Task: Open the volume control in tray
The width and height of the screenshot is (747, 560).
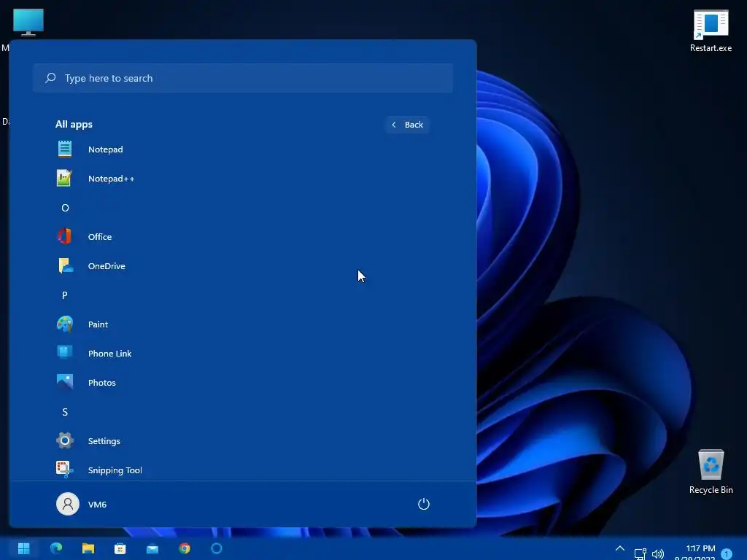Action: click(658, 554)
